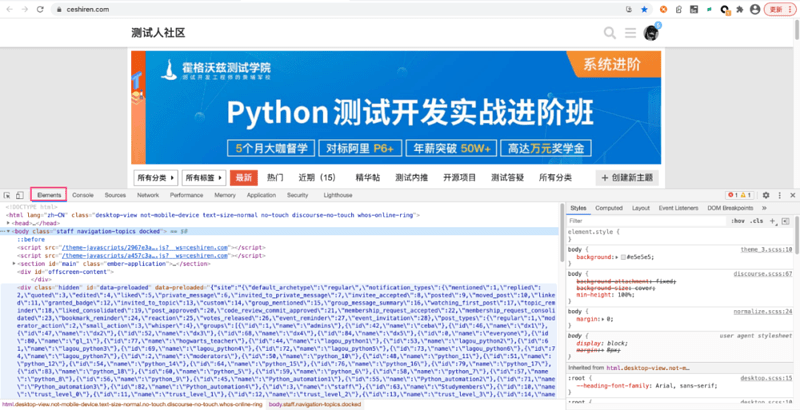Switch to the Elements panel tab
Viewport: 800px width, 410px height.
pyautogui.click(x=49, y=195)
